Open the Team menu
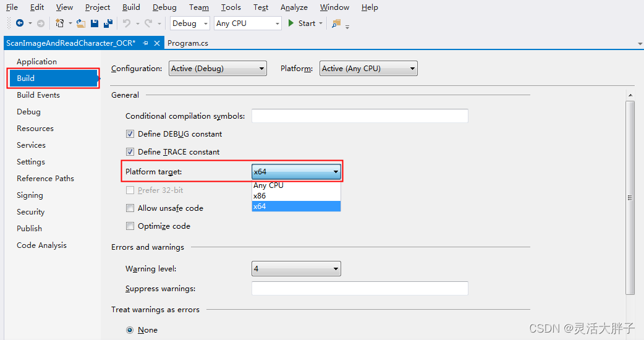This screenshot has width=644, height=340. [199, 7]
